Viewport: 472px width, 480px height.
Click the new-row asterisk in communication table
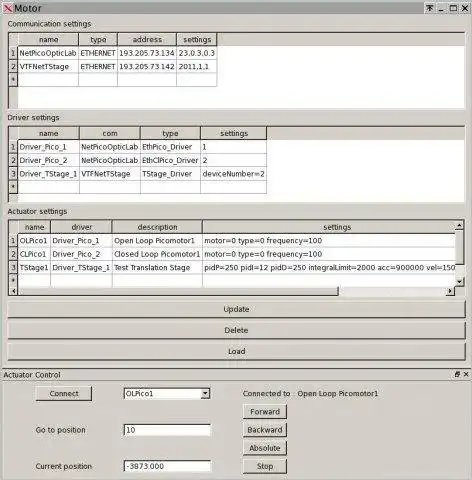[x=13, y=80]
